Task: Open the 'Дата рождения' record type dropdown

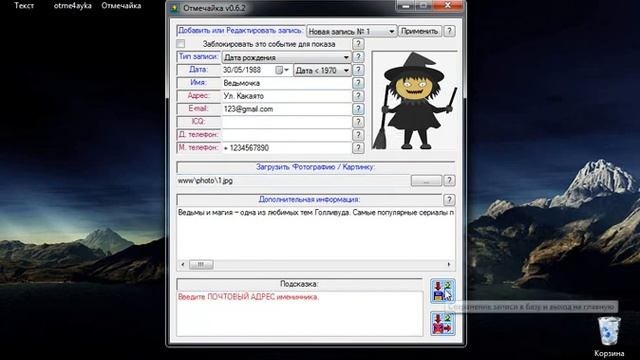Action: [x=286, y=58]
